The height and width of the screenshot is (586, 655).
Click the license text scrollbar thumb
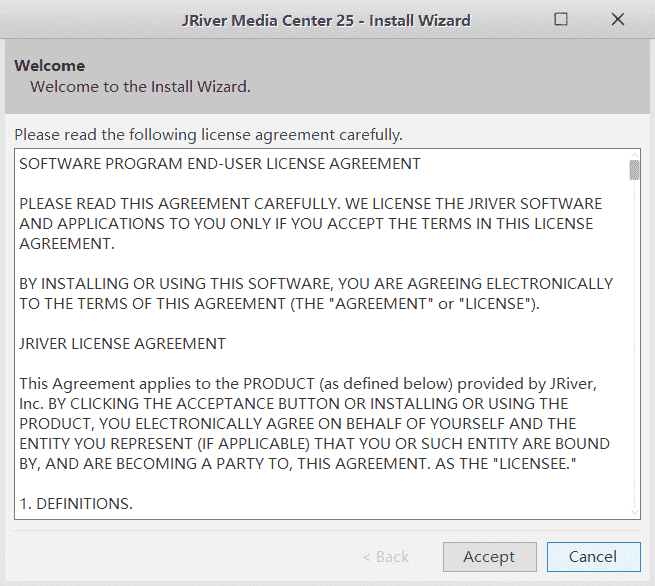point(635,170)
